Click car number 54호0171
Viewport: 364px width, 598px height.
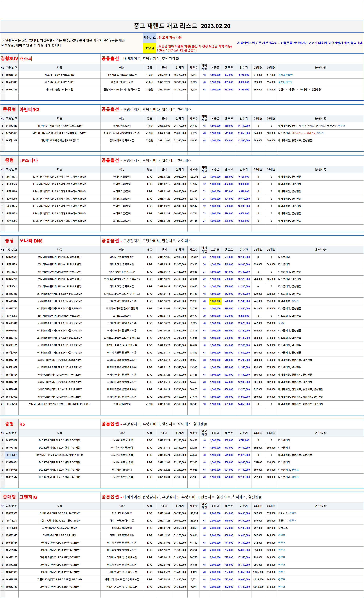12,177
